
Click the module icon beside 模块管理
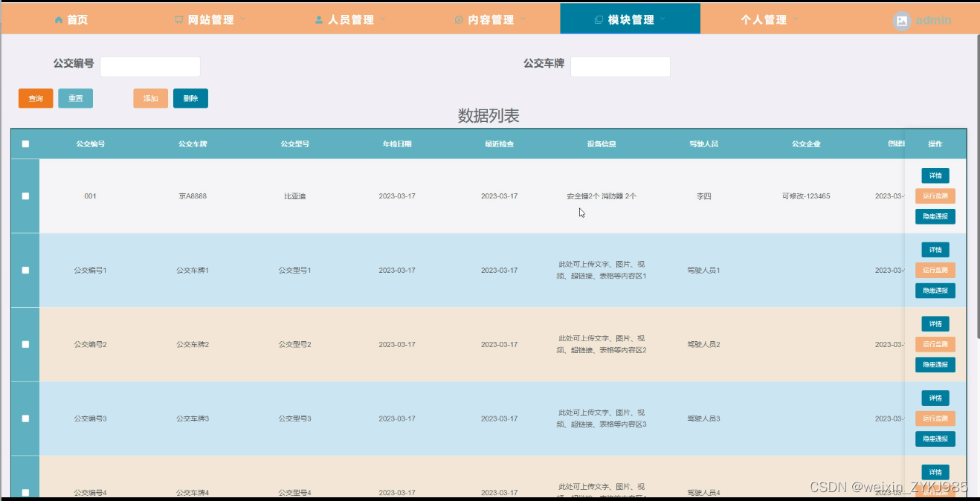pyautogui.click(x=599, y=20)
